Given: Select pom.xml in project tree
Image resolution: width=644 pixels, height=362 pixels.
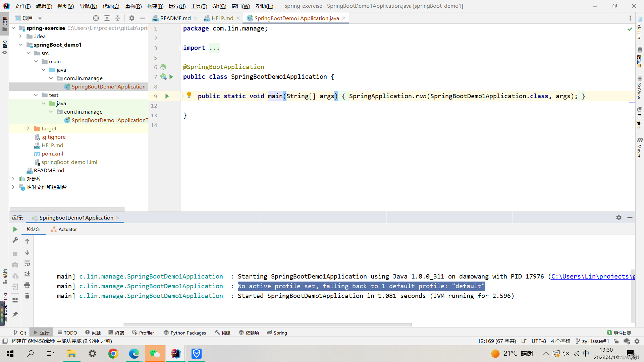Looking at the screenshot, I should pos(52,154).
